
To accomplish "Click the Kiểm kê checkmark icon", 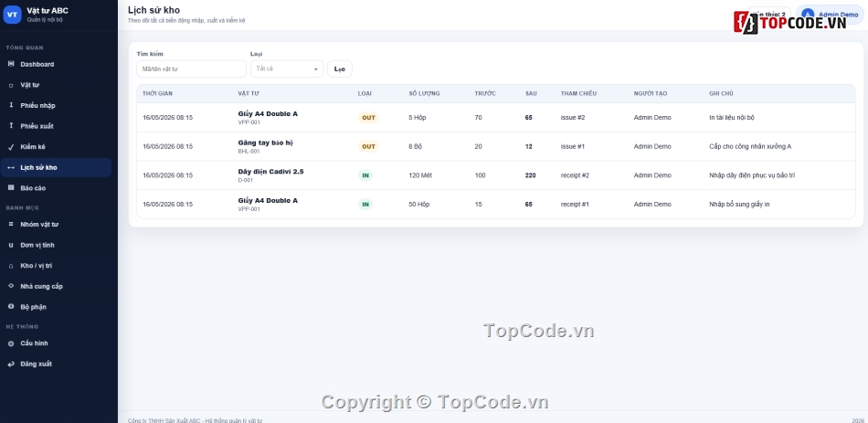I will point(11,147).
